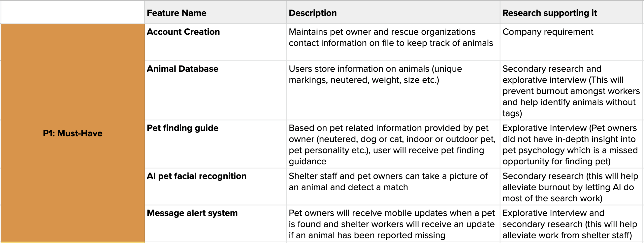Select the Company requirement cell
Screen dimensions: 644x243
pyautogui.click(x=571, y=42)
